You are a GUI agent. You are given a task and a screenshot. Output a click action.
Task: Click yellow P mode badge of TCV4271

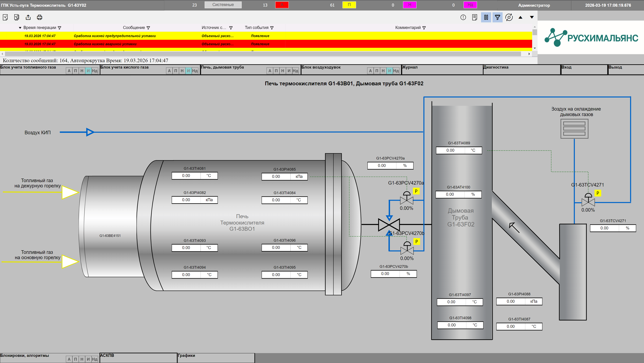(x=598, y=193)
